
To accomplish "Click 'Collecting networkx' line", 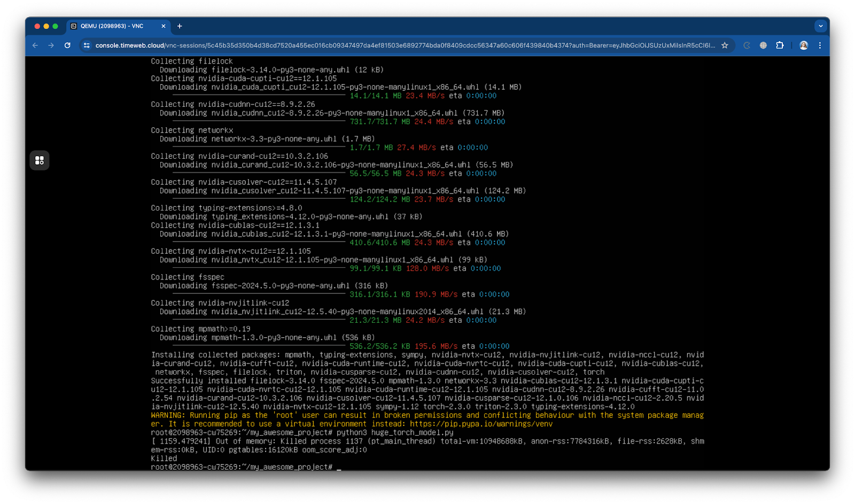I will point(192,130).
